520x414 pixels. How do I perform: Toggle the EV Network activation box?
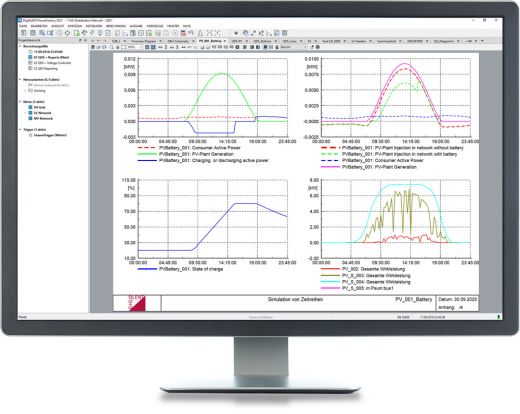pyautogui.click(x=30, y=113)
